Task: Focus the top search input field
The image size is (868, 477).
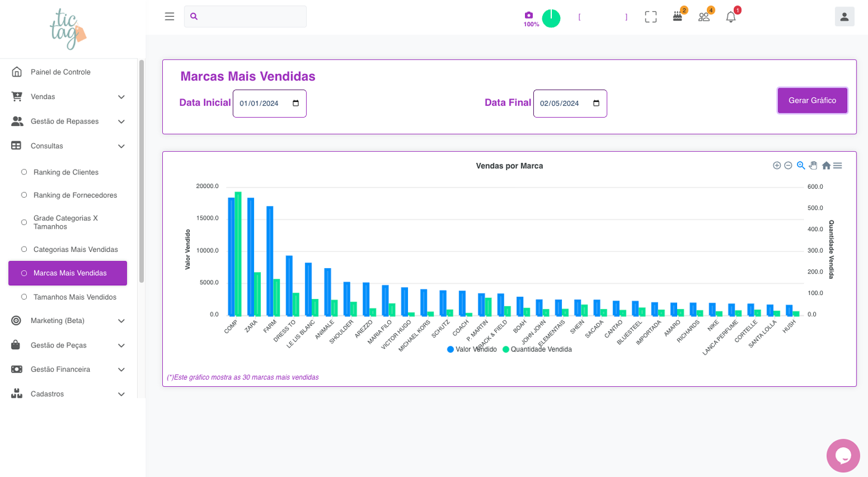Action: point(245,17)
